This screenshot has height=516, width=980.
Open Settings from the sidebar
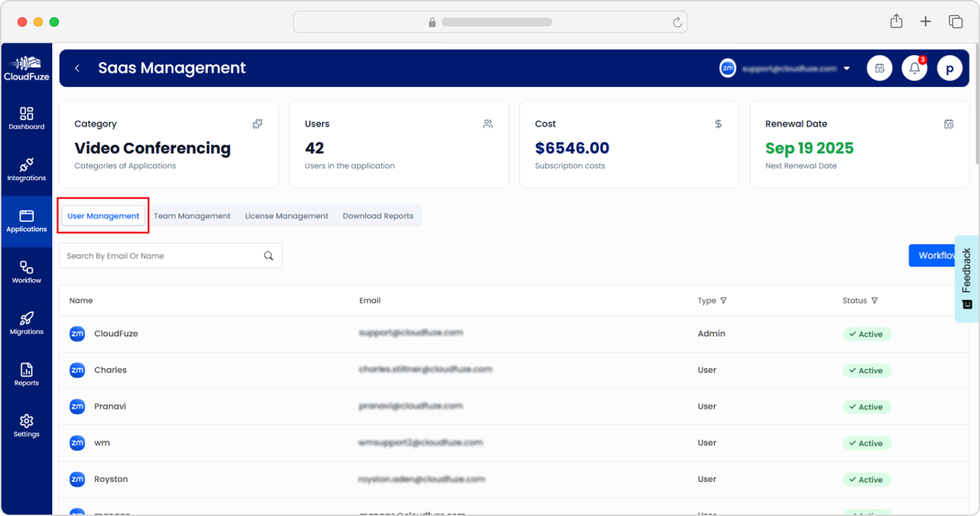pyautogui.click(x=26, y=424)
